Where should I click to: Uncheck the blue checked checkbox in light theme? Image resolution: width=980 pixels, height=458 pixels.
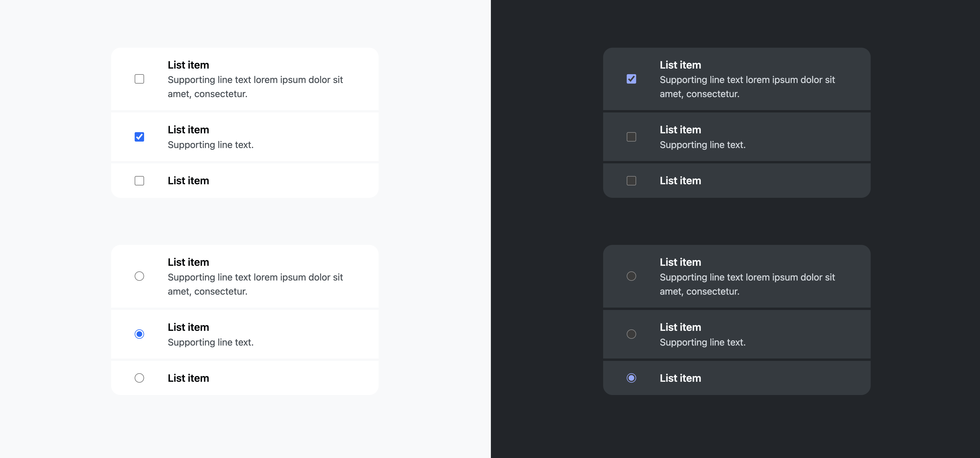point(139,137)
